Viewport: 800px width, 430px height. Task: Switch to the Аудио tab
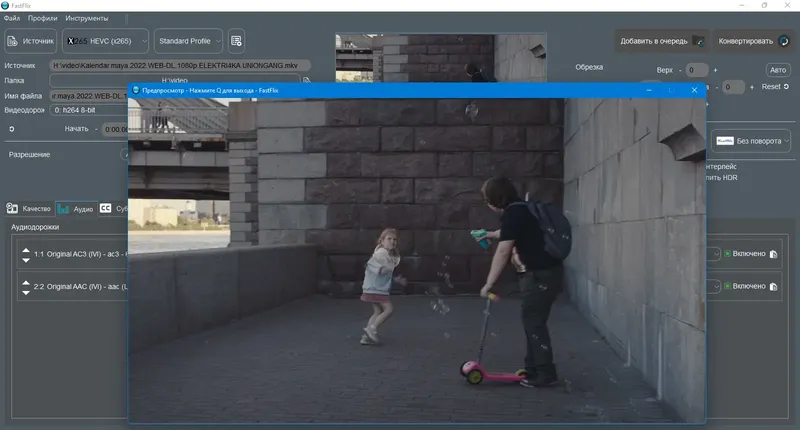(76, 209)
